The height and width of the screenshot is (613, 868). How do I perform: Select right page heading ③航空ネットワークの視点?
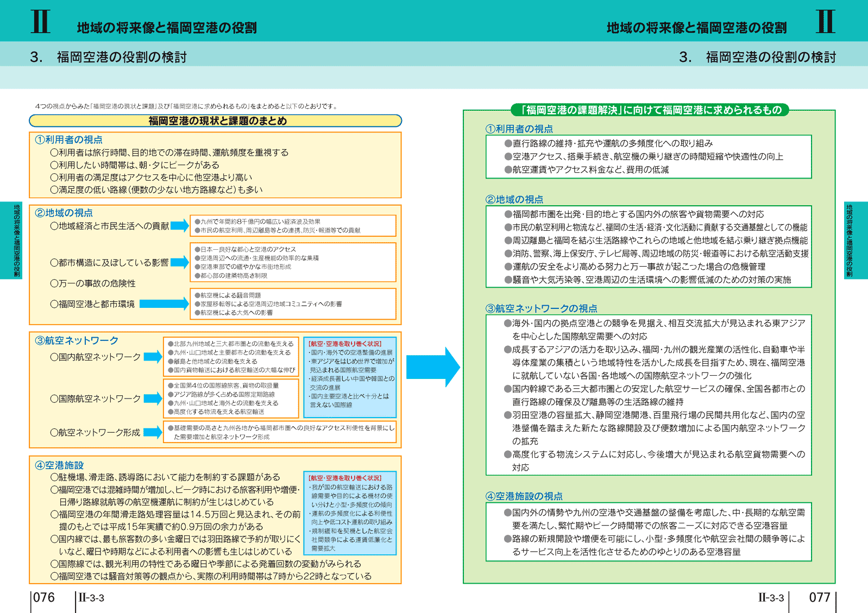(542, 308)
